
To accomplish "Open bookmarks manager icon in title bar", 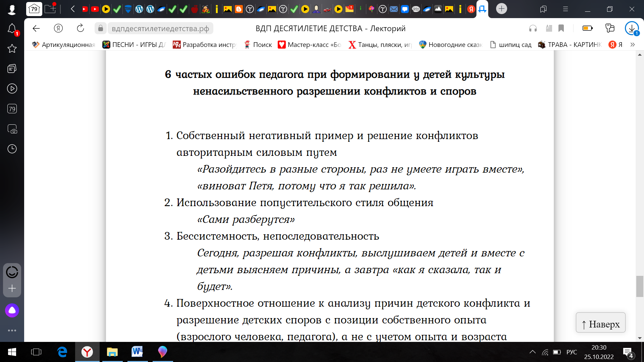I will click(543, 9).
